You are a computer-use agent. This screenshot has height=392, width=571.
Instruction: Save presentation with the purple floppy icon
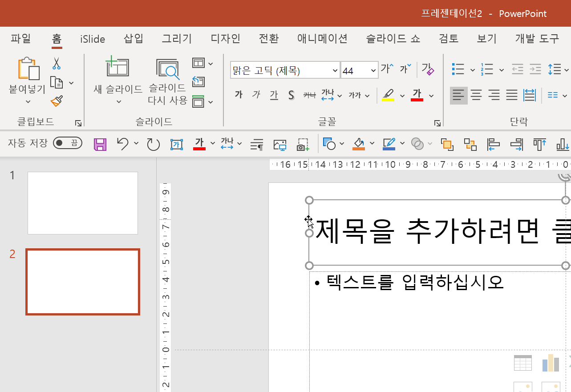click(x=100, y=144)
